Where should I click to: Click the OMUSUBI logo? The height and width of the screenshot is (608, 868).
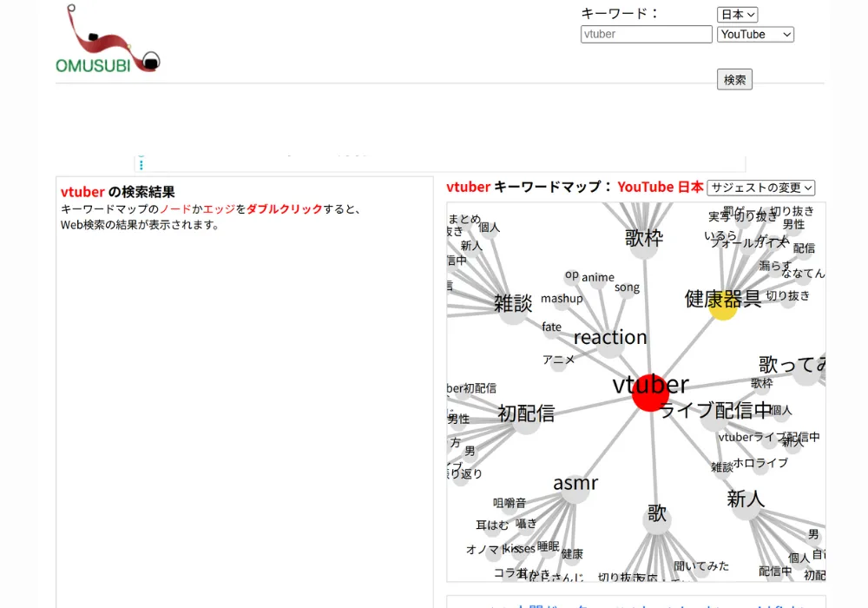click(x=108, y=40)
